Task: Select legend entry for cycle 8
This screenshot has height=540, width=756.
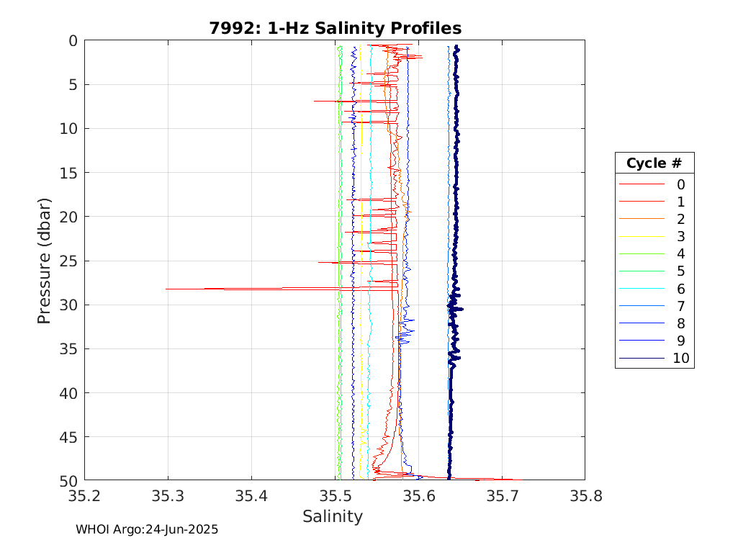Action: click(x=654, y=323)
